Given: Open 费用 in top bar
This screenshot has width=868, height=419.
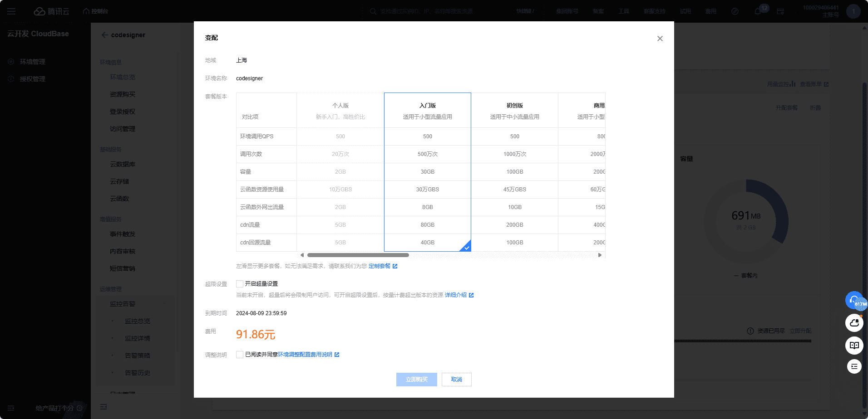Looking at the screenshot, I should tap(711, 11).
